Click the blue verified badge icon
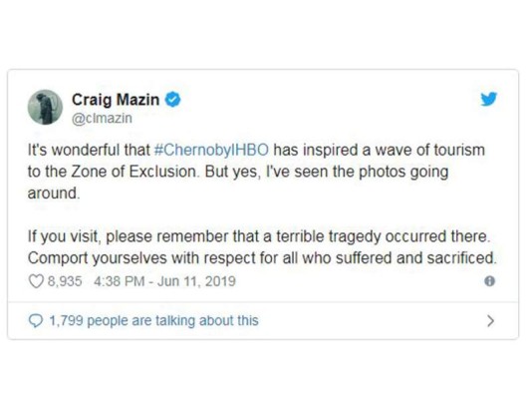The image size is (532, 399). 172,100
